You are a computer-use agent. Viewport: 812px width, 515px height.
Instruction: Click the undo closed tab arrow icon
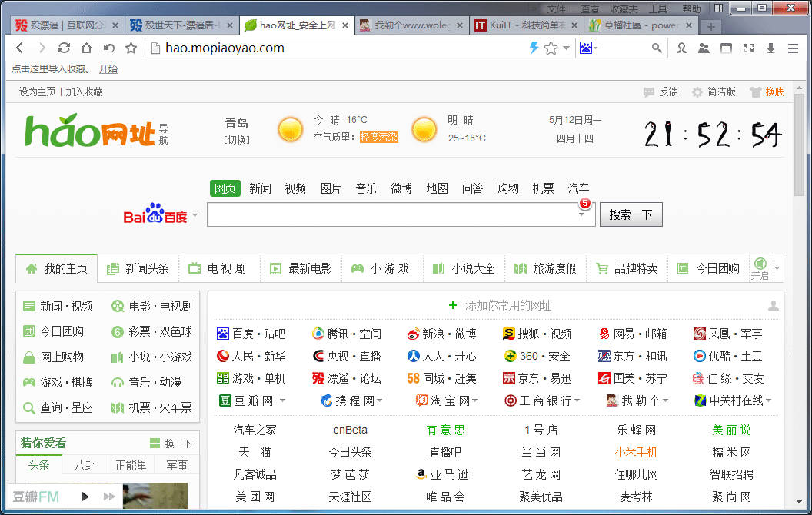point(108,48)
